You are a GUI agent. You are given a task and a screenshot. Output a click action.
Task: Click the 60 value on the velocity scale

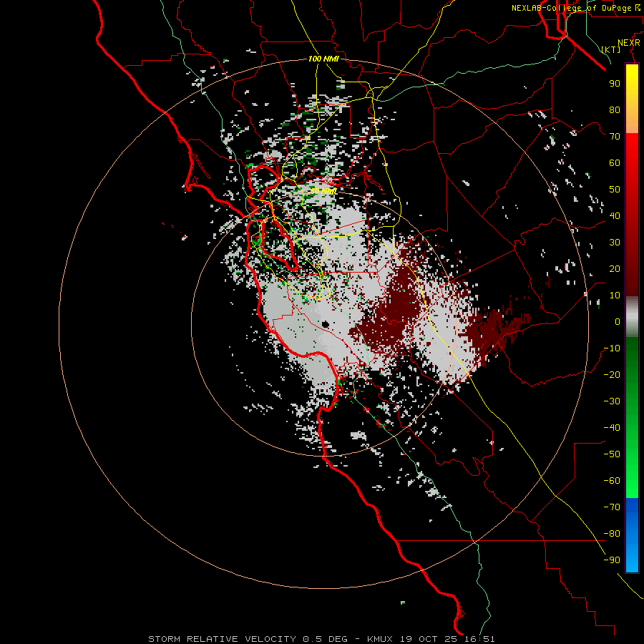[615, 163]
